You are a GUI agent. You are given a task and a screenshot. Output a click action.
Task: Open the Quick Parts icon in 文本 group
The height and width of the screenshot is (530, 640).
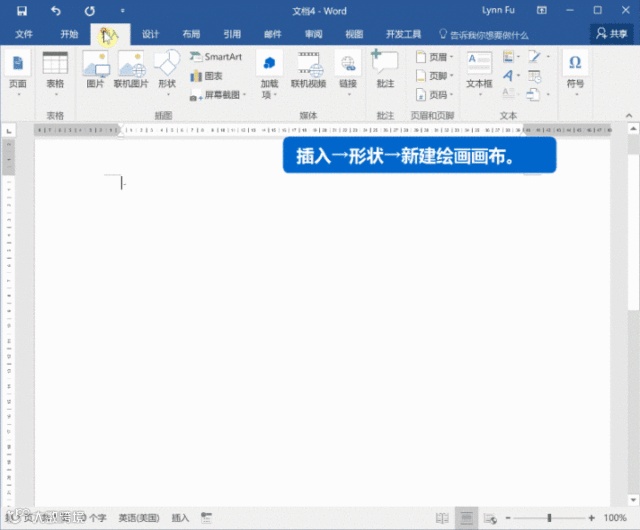[511, 57]
